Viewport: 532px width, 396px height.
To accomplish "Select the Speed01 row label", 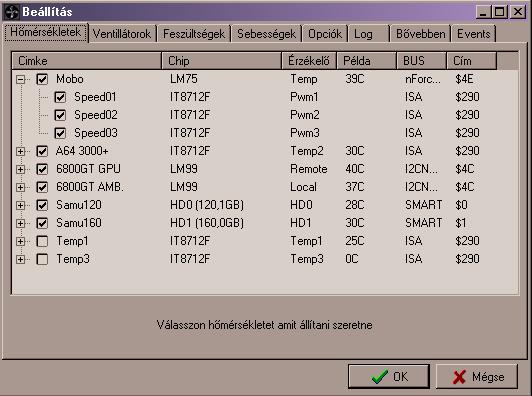I will [95, 97].
